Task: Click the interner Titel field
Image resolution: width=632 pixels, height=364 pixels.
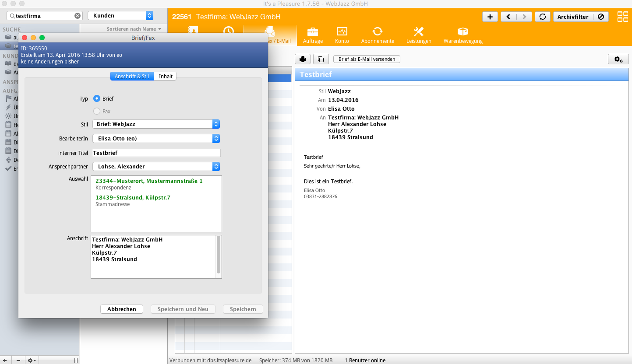Action: (156, 153)
